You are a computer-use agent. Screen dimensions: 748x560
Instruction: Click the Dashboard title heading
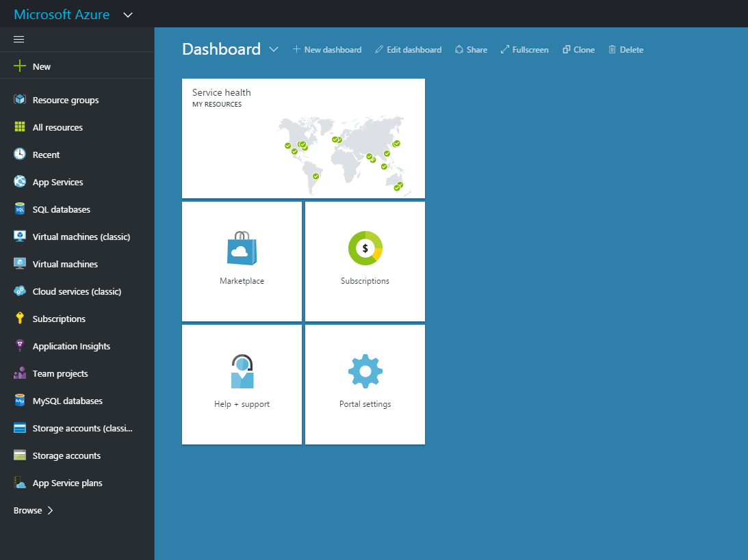(x=221, y=49)
